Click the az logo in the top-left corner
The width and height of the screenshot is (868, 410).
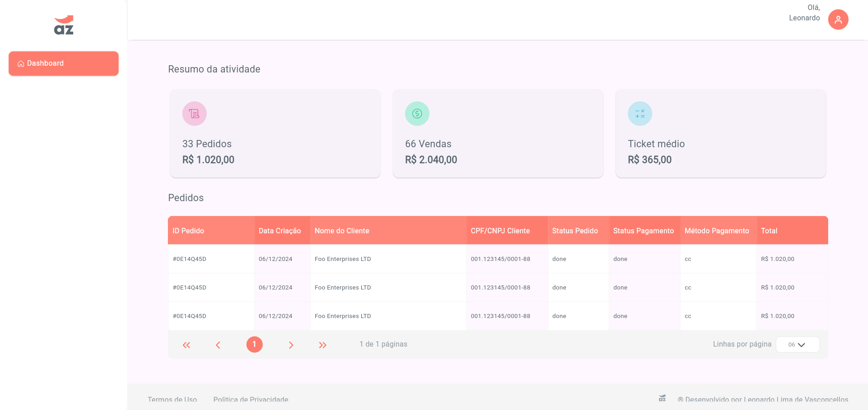click(x=63, y=25)
